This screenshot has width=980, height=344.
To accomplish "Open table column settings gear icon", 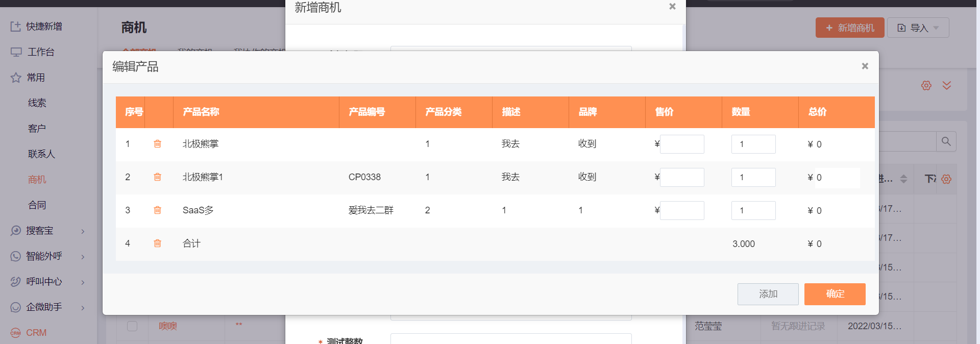I will pyautogui.click(x=946, y=179).
